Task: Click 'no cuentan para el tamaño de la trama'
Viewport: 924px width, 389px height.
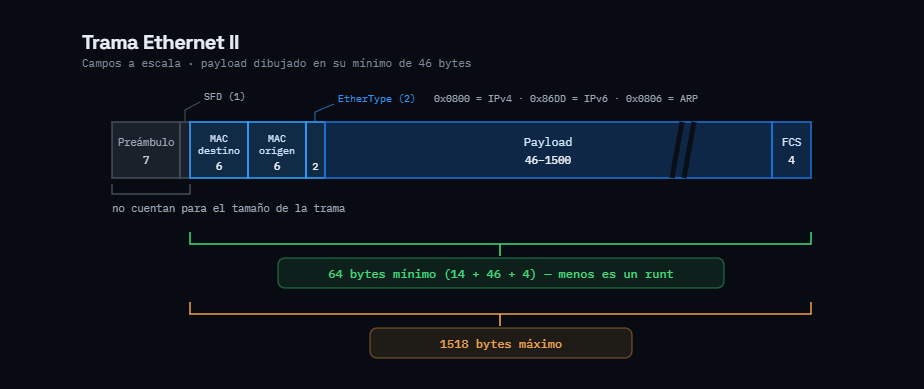Action: (x=229, y=209)
